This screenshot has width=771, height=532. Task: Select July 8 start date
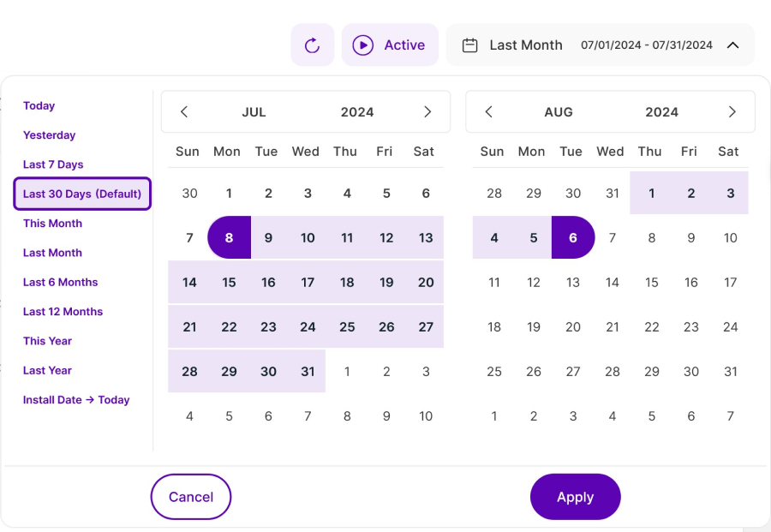(229, 238)
